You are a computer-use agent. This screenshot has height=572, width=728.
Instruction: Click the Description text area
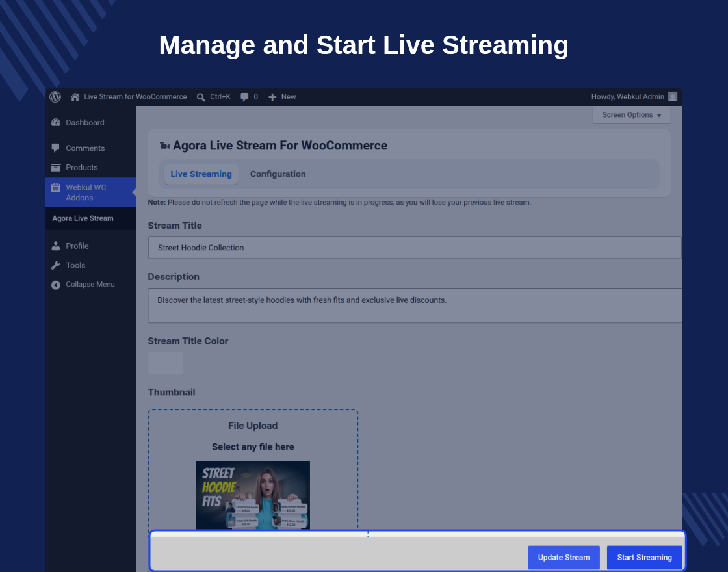pos(415,305)
